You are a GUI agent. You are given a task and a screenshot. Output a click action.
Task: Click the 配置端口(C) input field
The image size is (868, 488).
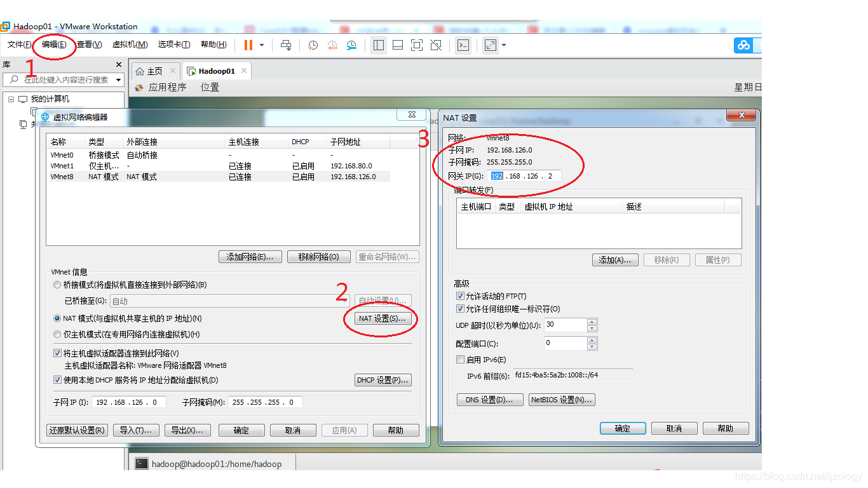point(565,343)
